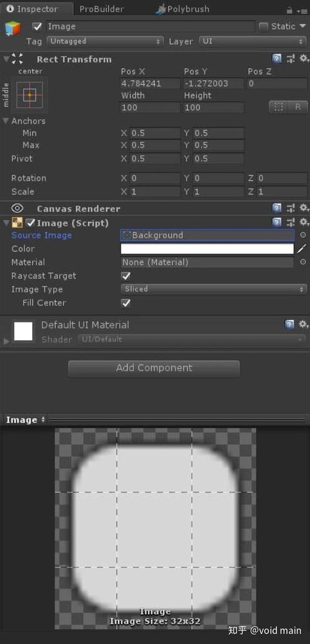Open the Image Type Sliced dropdown
Screen dimensions: 310x644
pos(213,289)
